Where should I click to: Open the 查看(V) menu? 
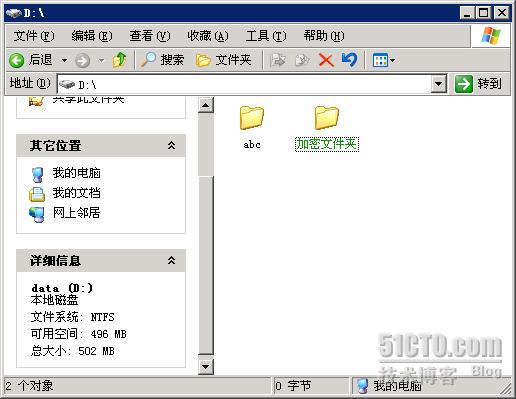(150, 36)
